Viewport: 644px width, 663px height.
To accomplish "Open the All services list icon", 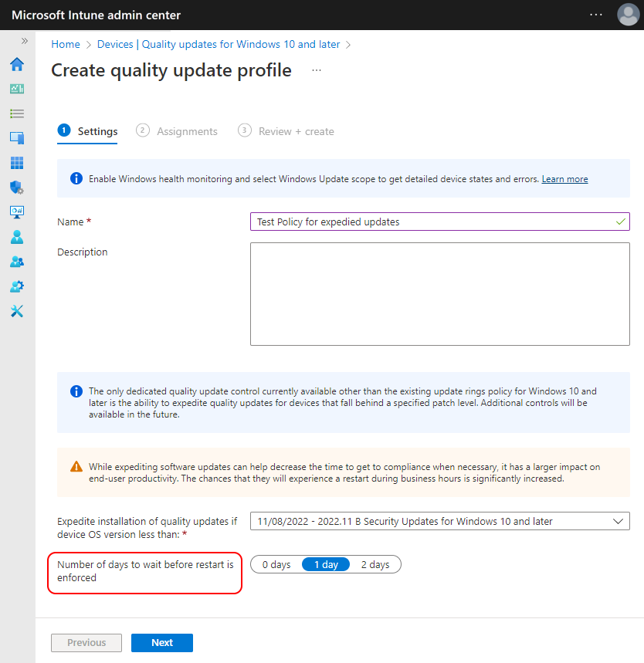I will 17,113.
